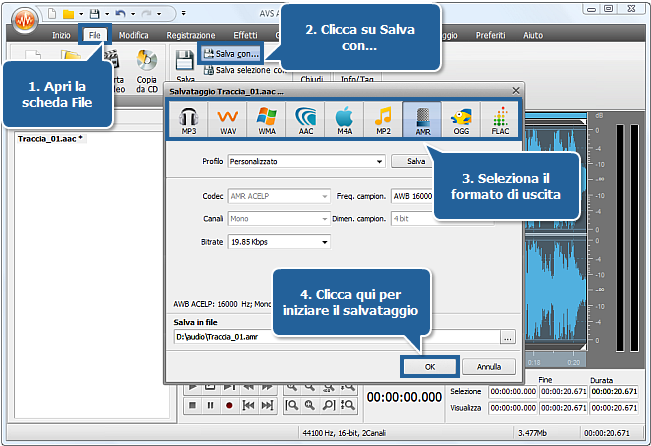Image resolution: width=651 pixels, height=446 pixels.
Task: Click the browse (...) output path button
Action: pyautogui.click(x=508, y=339)
